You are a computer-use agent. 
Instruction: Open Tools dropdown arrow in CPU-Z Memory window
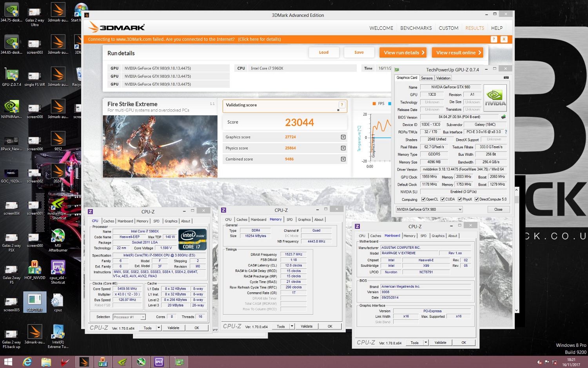(292, 326)
